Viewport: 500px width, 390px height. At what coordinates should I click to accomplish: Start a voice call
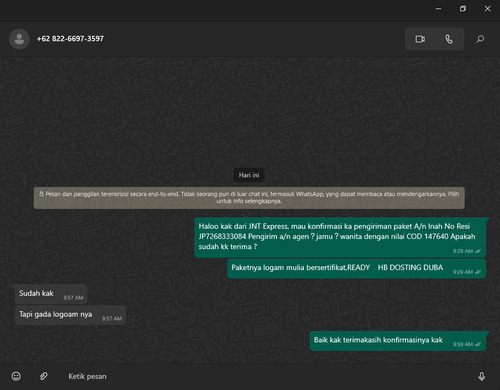pyautogui.click(x=449, y=39)
